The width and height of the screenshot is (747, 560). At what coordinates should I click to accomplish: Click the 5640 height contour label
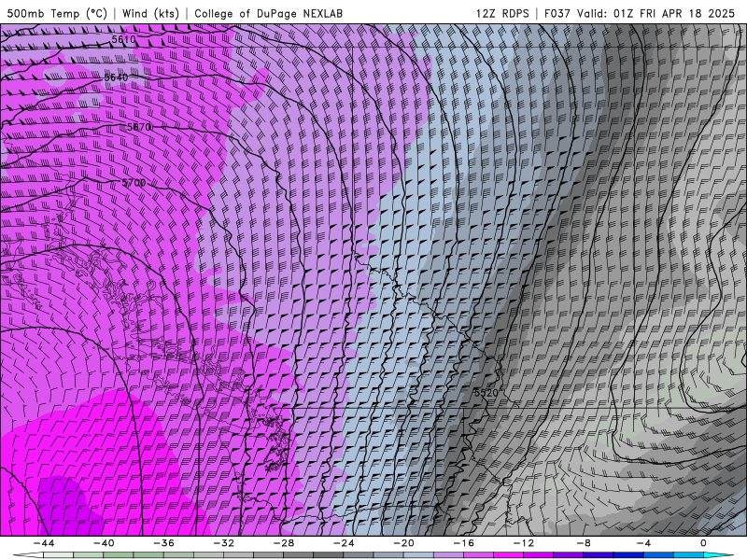coord(116,77)
